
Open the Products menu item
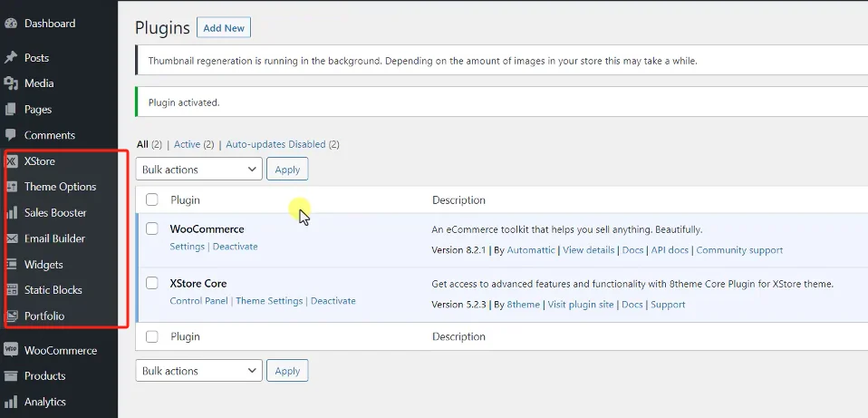click(x=44, y=376)
